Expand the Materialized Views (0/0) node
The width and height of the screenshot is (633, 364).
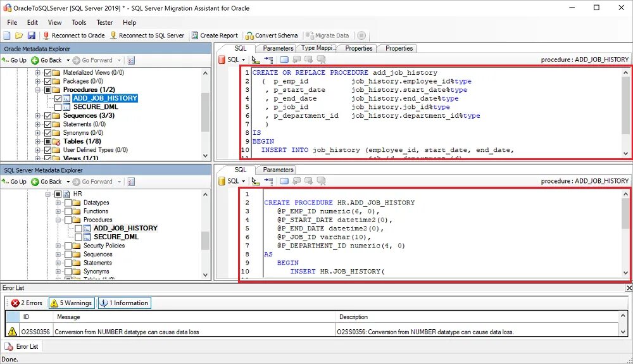click(37, 73)
